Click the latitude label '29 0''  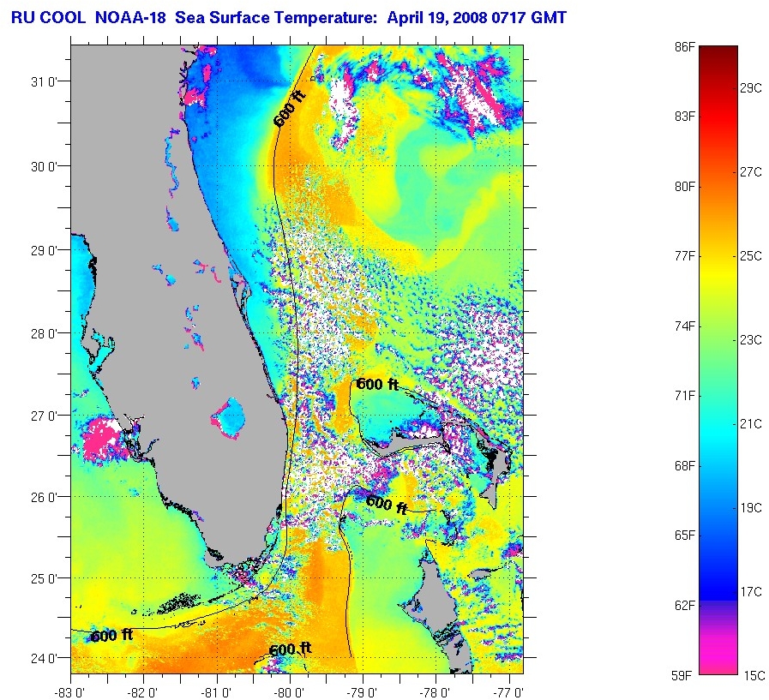(x=44, y=250)
